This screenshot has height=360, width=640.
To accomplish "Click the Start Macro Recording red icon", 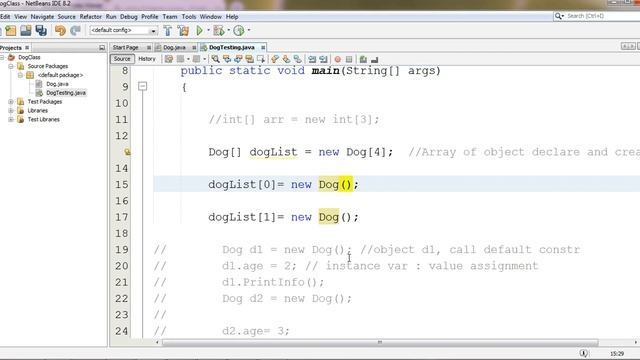I will (x=338, y=59).
